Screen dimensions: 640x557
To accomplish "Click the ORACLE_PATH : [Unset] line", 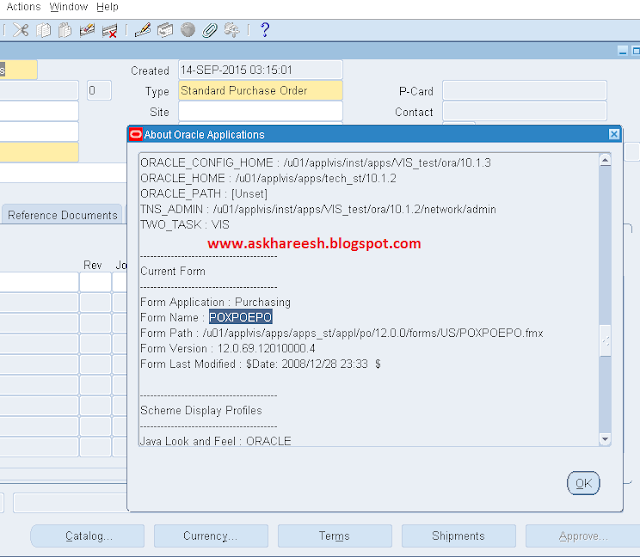I will coord(204,194).
